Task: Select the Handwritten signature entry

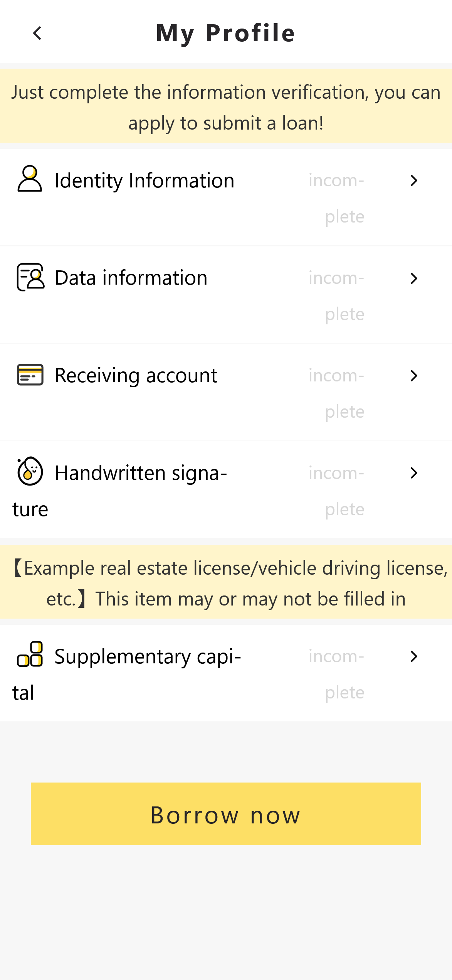Action: point(141,473)
